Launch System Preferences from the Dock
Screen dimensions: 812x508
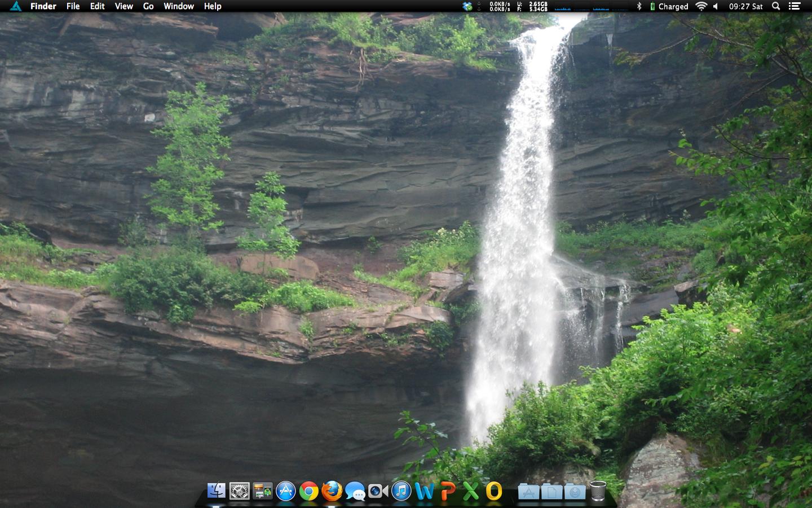pos(239,491)
